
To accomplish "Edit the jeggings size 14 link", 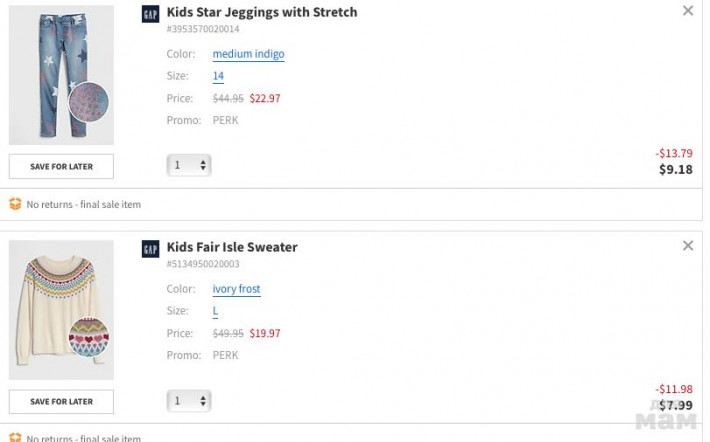I will point(218,76).
